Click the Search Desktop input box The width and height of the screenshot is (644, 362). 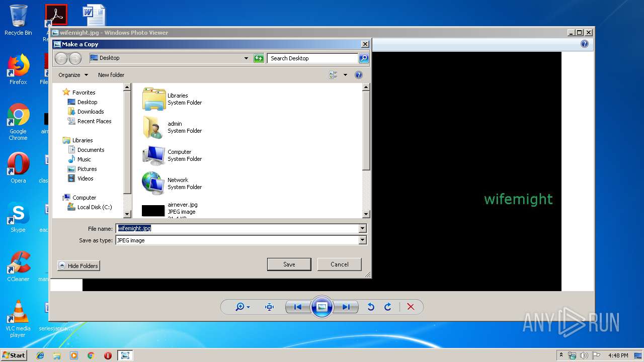(312, 58)
